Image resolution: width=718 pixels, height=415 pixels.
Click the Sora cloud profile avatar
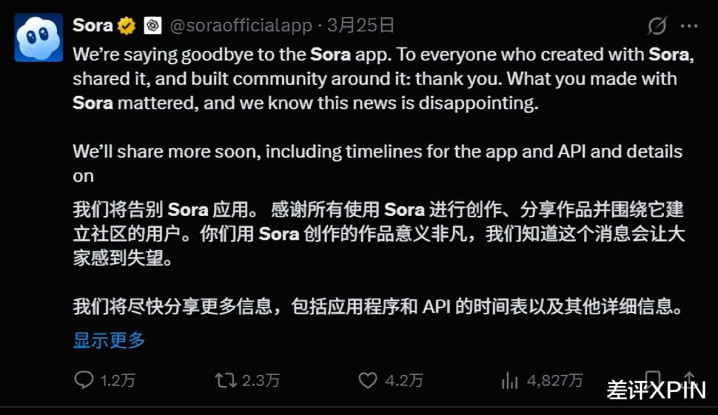coord(36,37)
